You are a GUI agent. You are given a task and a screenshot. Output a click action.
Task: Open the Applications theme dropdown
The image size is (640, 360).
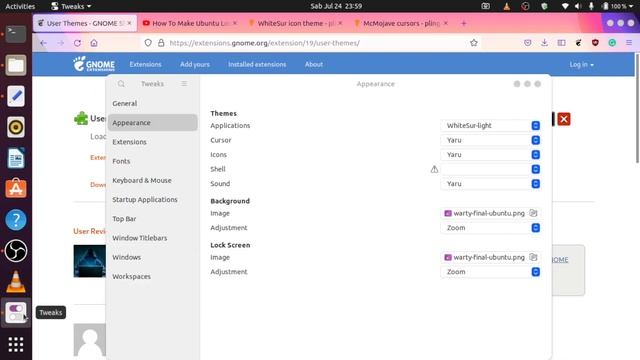click(491, 126)
